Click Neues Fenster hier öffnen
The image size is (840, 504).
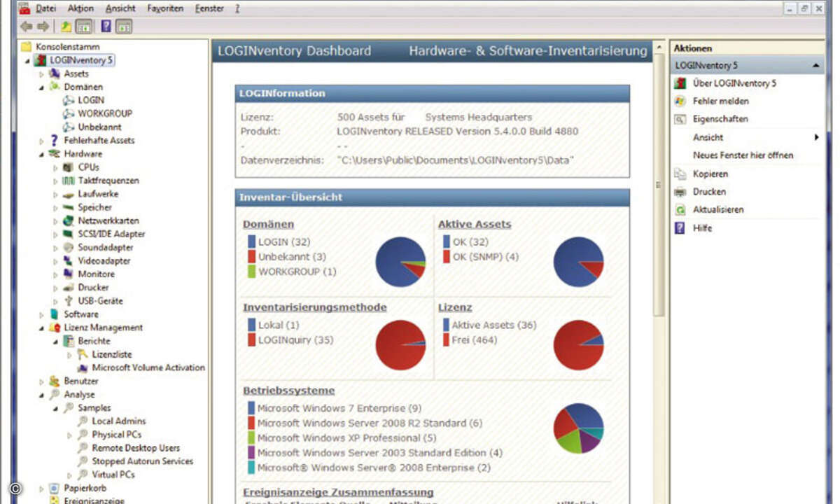point(743,155)
